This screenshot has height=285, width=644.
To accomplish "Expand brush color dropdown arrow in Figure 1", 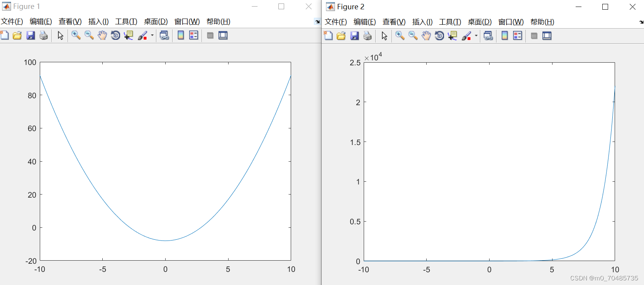I will pyautogui.click(x=152, y=36).
